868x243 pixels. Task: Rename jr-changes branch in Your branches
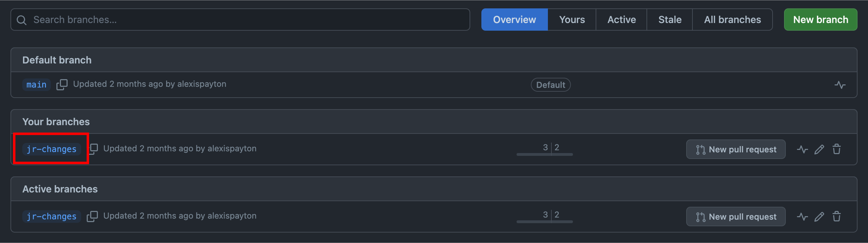(x=819, y=149)
